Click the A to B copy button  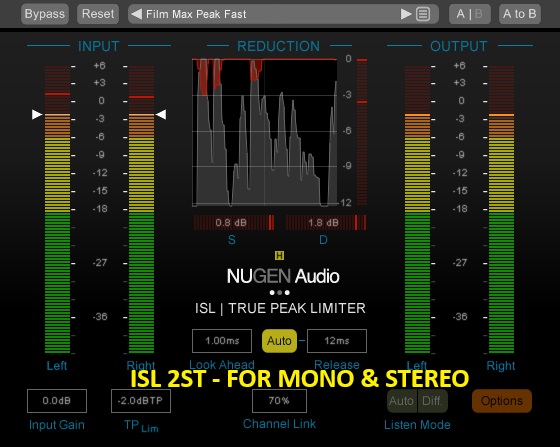pos(520,14)
